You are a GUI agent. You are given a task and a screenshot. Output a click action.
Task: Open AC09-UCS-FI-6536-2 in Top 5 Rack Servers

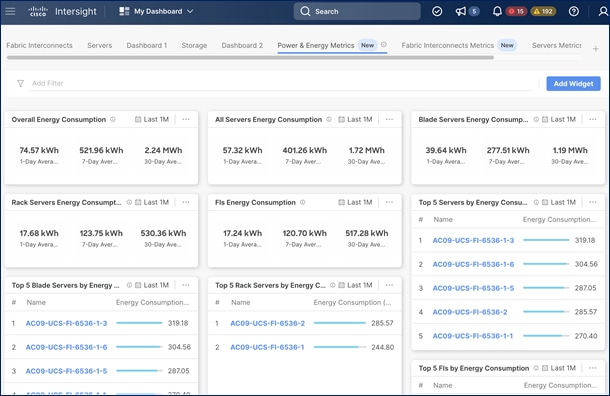pyautogui.click(x=268, y=323)
